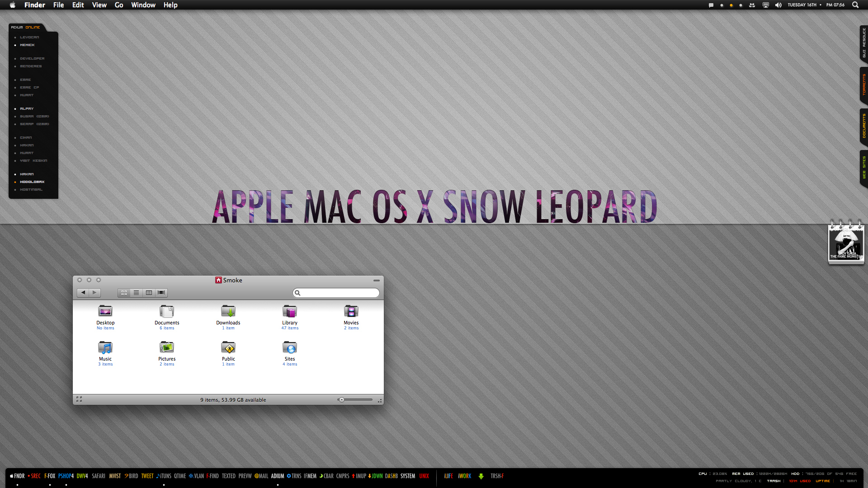This screenshot has height=488, width=868.
Task: Toggle Finder toolbar with pill button
Action: coord(376,281)
